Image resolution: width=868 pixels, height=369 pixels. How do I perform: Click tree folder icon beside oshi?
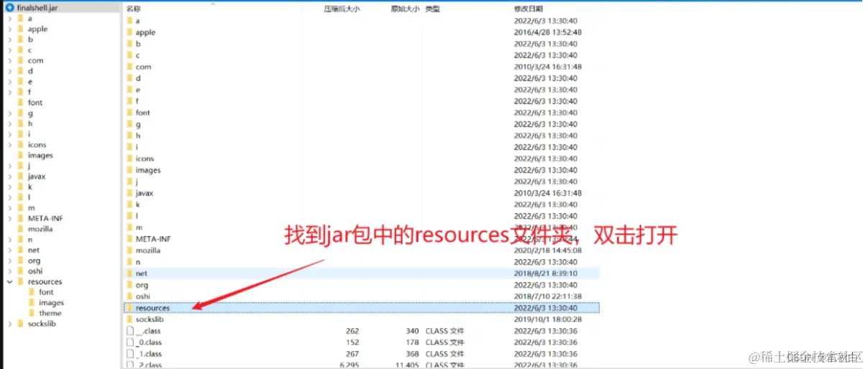tap(21, 271)
